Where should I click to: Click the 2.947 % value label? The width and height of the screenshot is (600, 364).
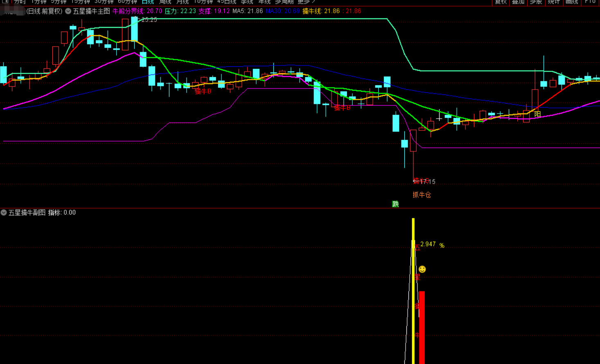[x=432, y=245]
